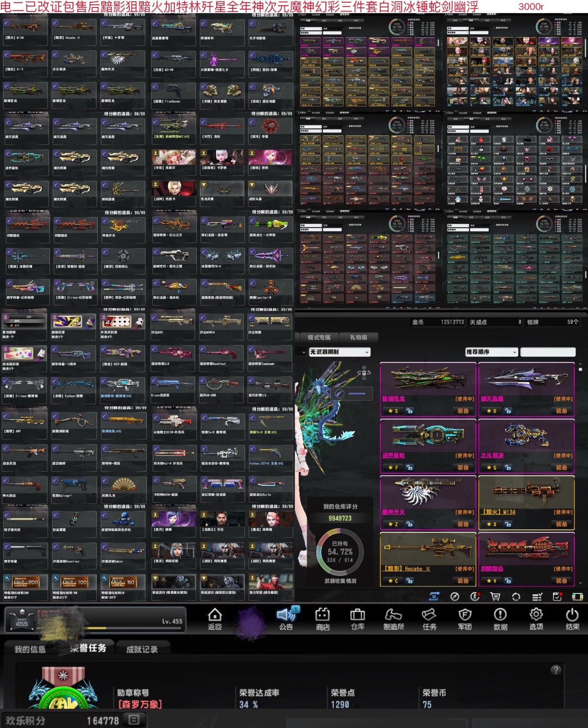The image size is (588, 728).
Task: Click the circular refresh toolbar icon
Action: pyautogui.click(x=516, y=597)
